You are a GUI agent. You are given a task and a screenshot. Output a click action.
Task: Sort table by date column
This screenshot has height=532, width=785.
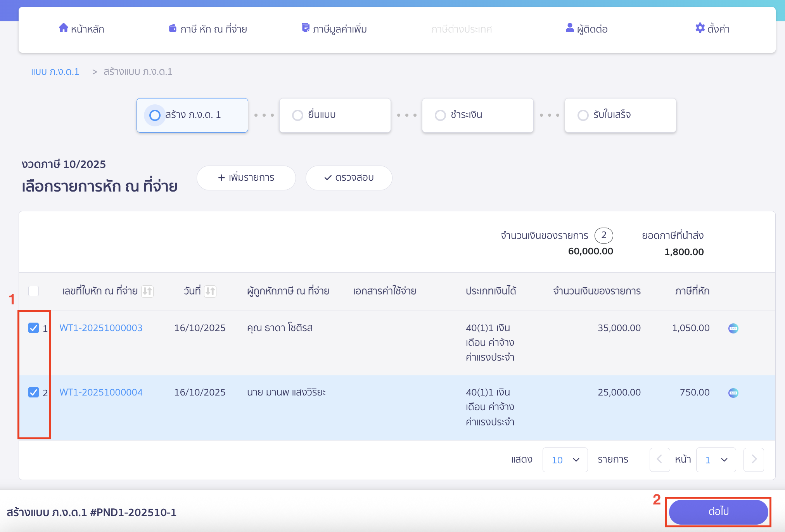210,291
